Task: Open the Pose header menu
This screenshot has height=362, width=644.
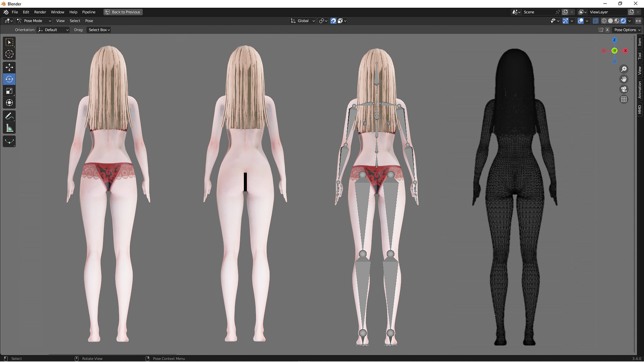Action: (89, 21)
